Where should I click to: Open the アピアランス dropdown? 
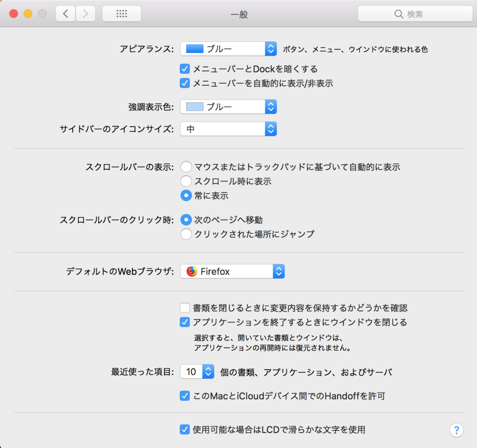228,48
